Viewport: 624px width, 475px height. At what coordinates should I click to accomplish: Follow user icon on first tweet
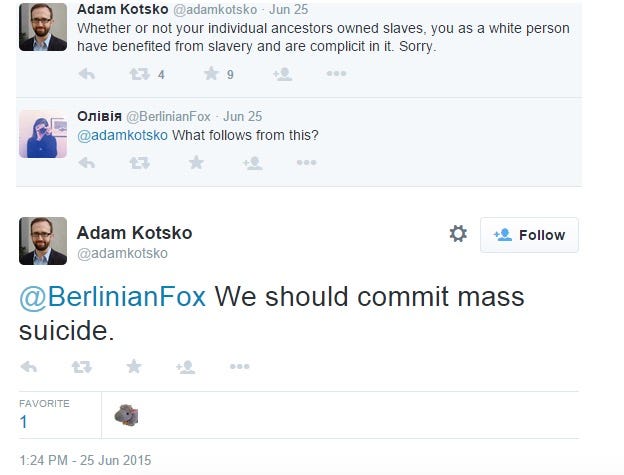[x=282, y=73]
